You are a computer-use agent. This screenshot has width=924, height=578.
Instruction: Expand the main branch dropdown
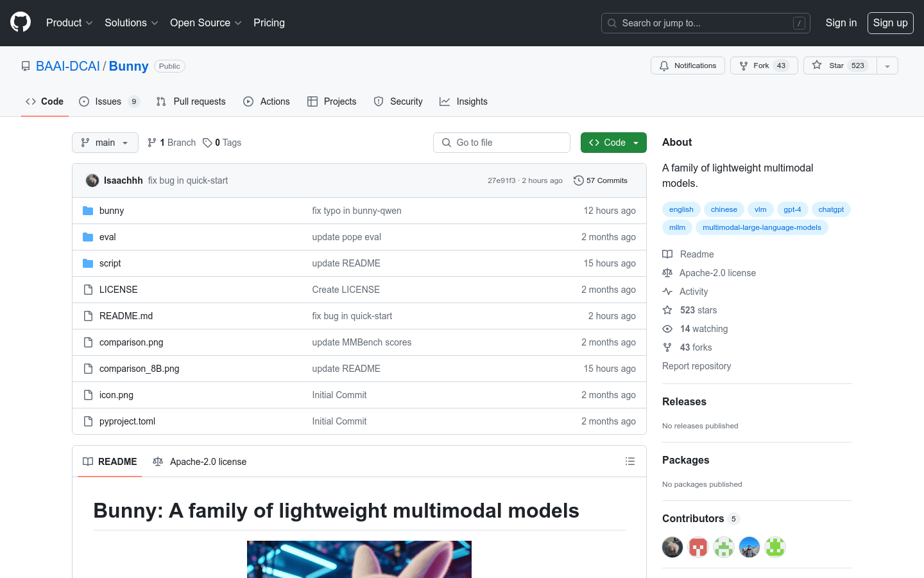[x=105, y=143]
